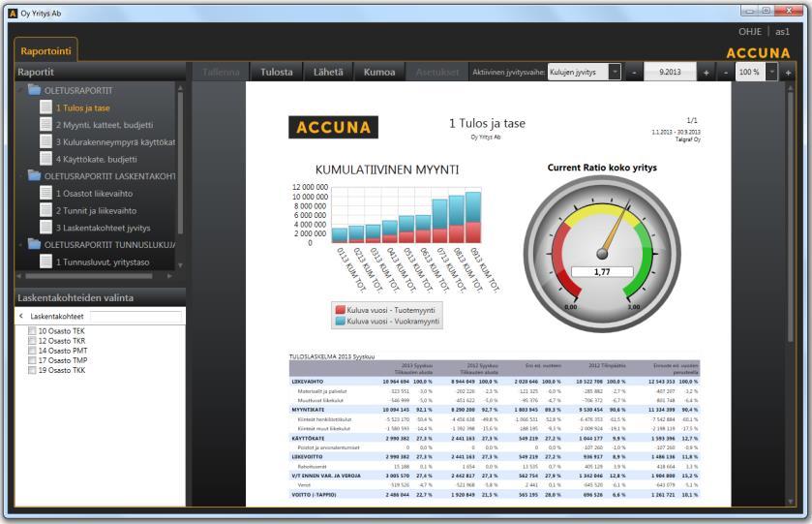Click the Lähetä send button
This screenshot has width=812, height=524.
(328, 72)
